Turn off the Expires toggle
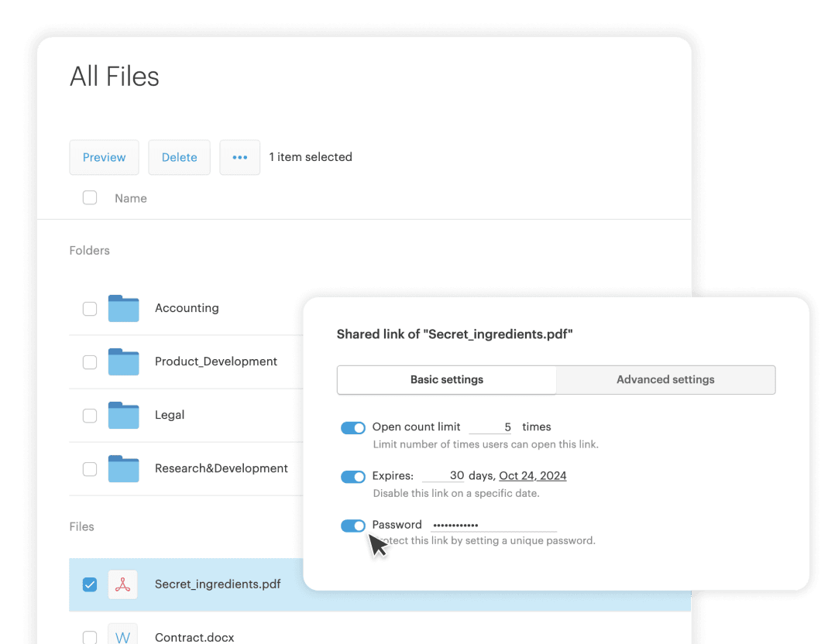 tap(353, 477)
